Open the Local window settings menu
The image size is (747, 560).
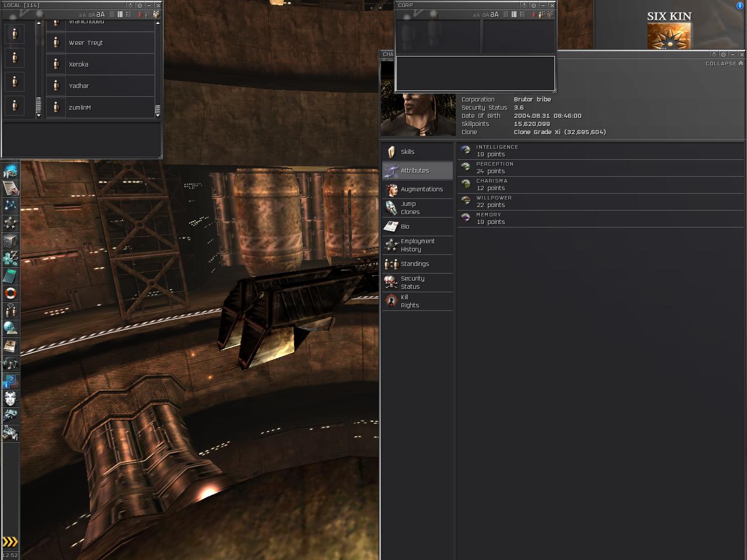coord(130,5)
